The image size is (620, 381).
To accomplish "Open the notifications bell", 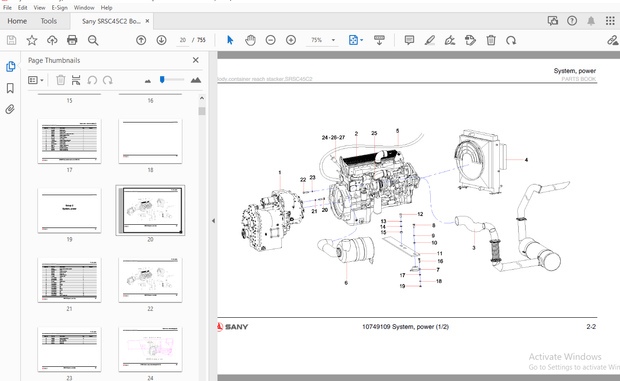I will pyautogui.click(x=591, y=21).
